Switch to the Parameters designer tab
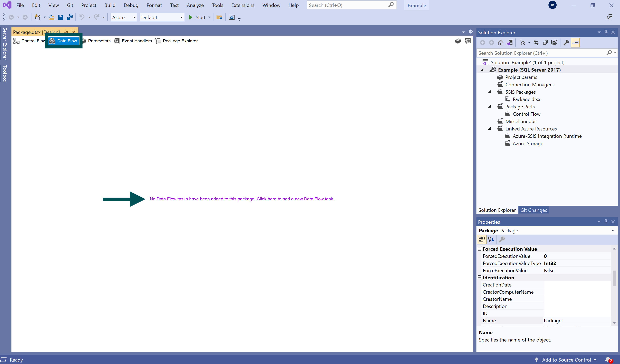The width and height of the screenshot is (620, 364). tap(97, 41)
